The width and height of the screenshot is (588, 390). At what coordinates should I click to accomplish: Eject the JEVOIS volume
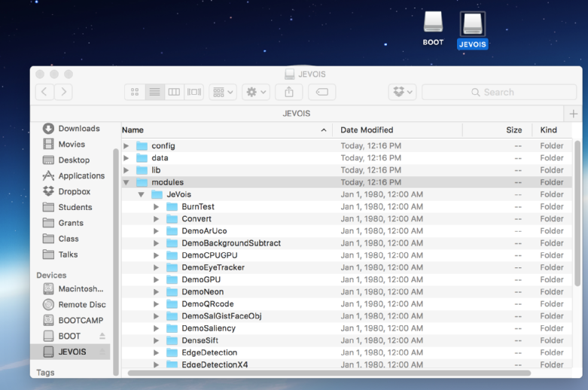click(x=102, y=352)
